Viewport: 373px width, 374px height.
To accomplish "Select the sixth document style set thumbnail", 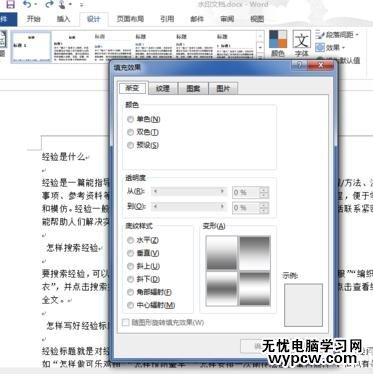I will [x=235, y=47].
